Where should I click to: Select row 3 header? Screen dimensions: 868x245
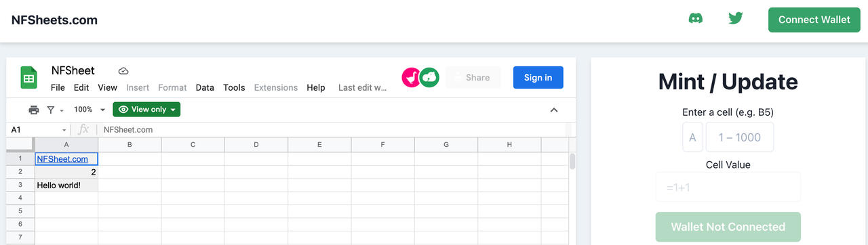[x=20, y=185]
